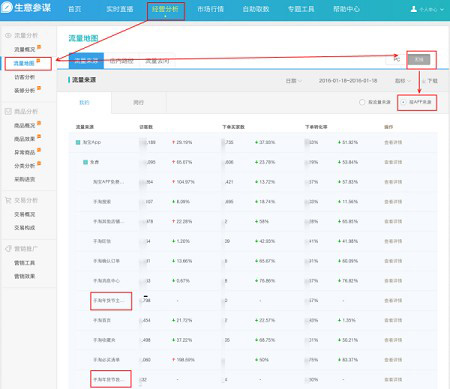Select the 按APP来源 radio button

[x=403, y=102]
